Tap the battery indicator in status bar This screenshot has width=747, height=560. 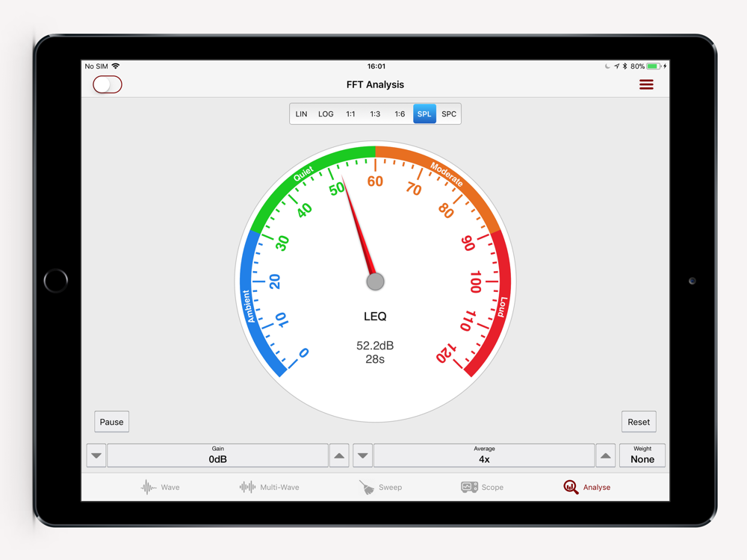[653, 66]
